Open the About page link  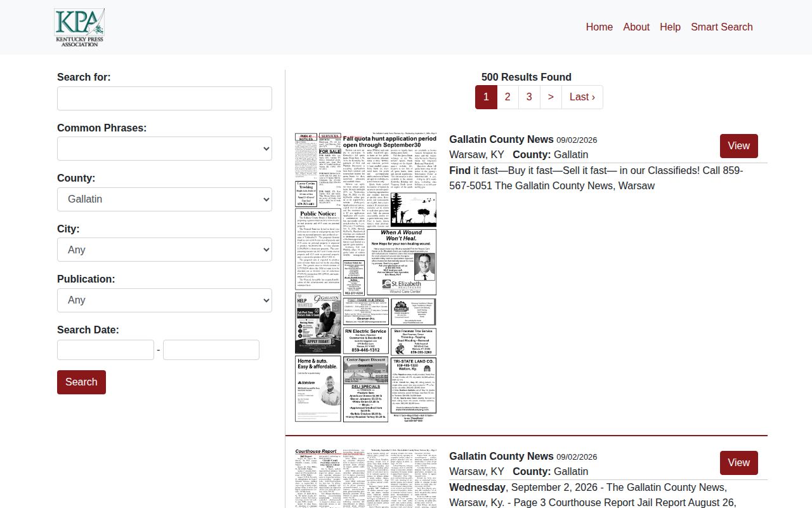tap(636, 27)
